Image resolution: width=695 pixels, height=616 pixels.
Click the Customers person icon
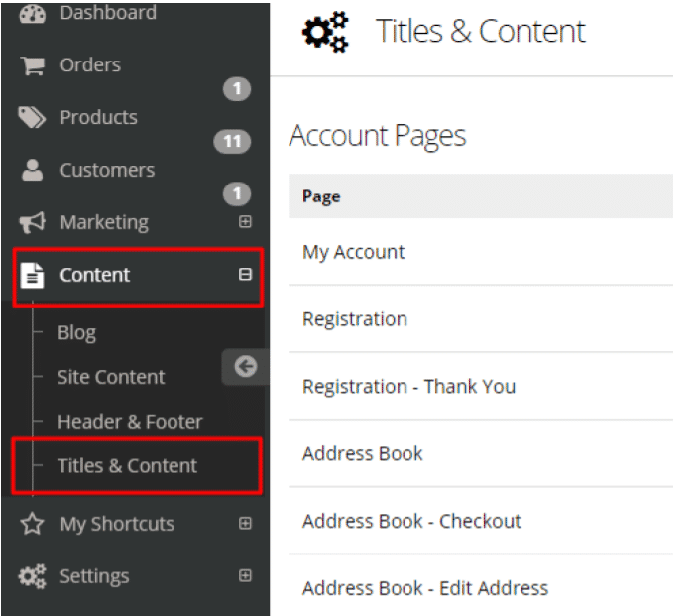(x=32, y=170)
